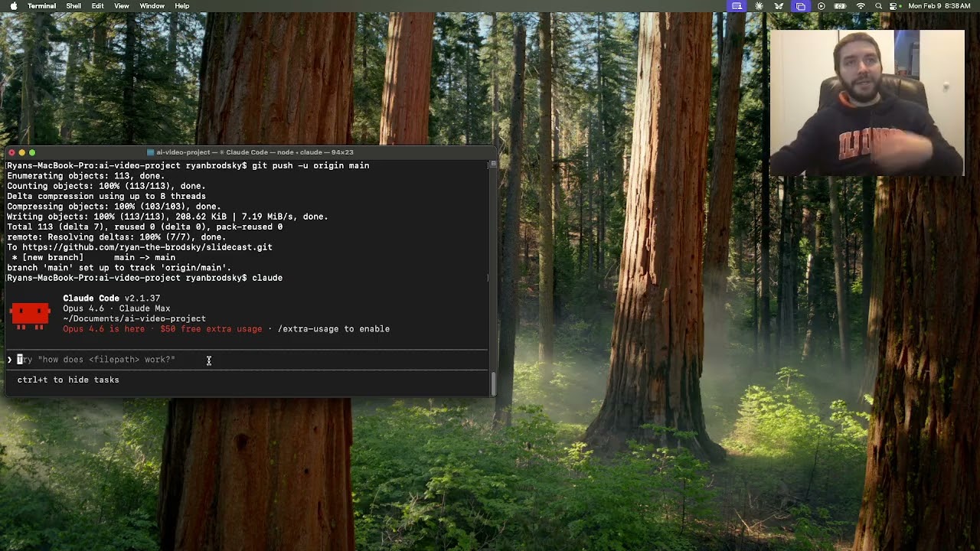Click the "Writing objects: 100%" line
This screenshot has height=551, width=980.
[168, 217]
